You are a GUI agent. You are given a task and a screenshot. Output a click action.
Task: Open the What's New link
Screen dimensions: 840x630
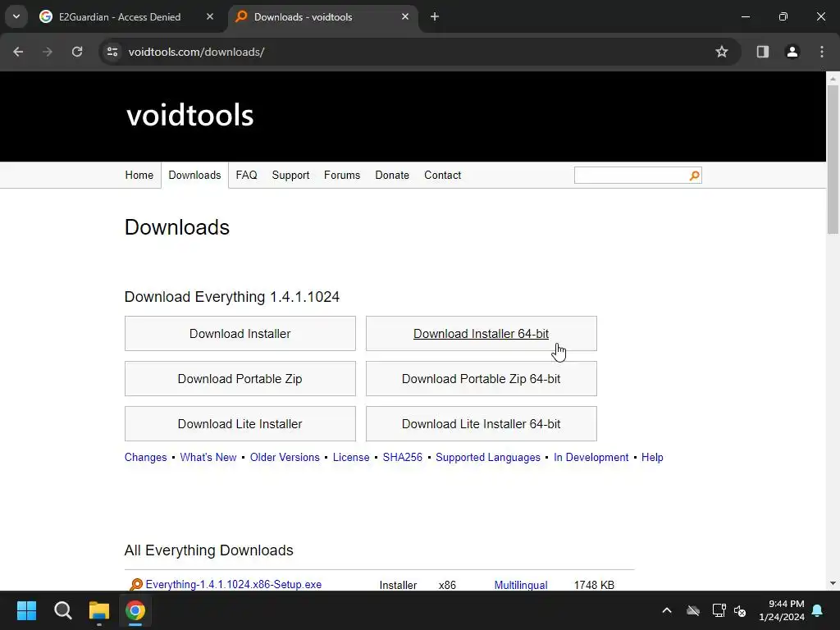[208, 458]
